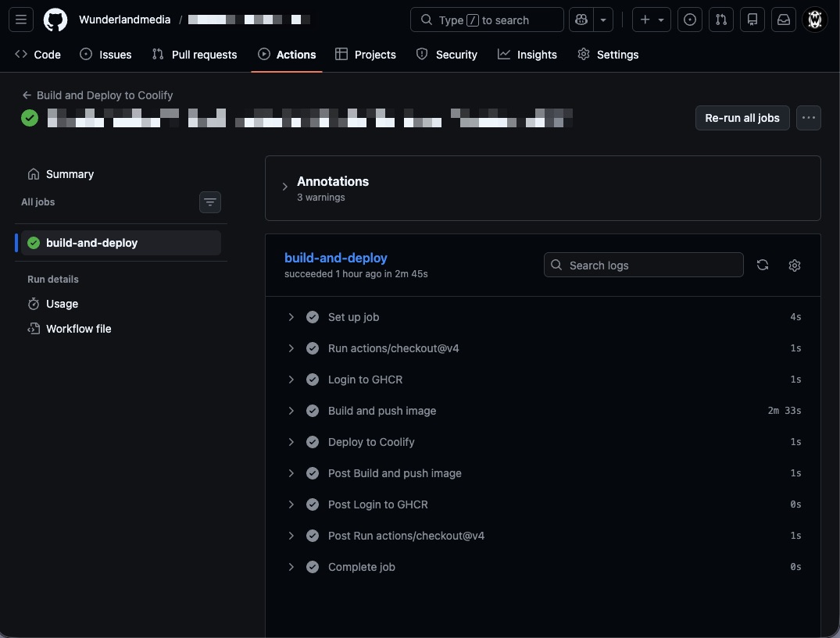Viewport: 840px width, 638px height.
Task: Click the workflow run green success status icon
Action: tap(30, 118)
